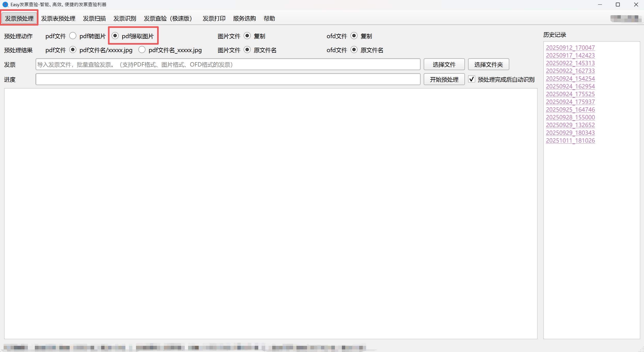644x352 pixels.
Task: Choose pdf文件名_xxxxx.jpg naming format
Action: click(x=142, y=50)
